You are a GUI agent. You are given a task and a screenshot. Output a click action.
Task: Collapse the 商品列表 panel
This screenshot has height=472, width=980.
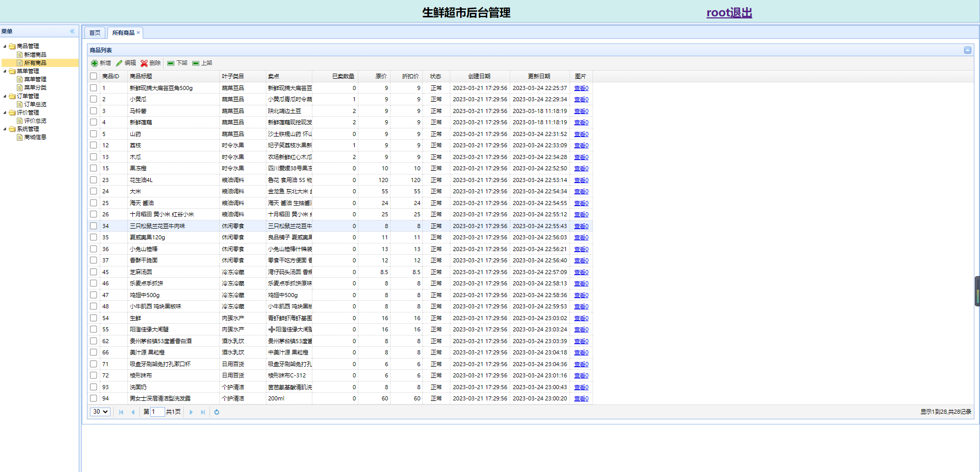(x=968, y=50)
